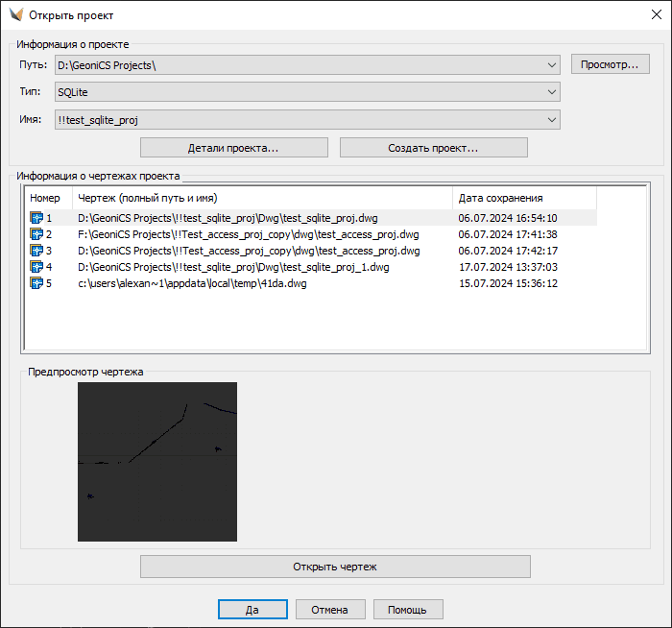Confirm with the Да button

pos(252,610)
